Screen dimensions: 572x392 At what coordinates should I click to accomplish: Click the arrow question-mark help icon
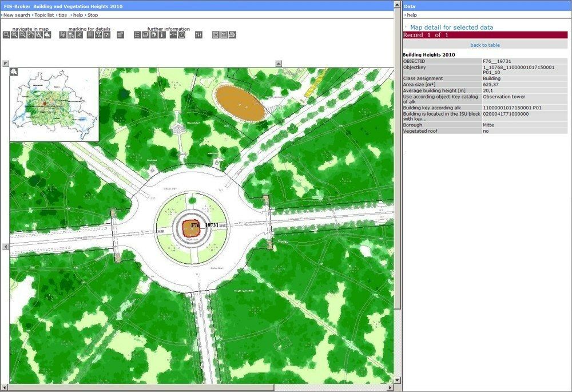pos(173,35)
